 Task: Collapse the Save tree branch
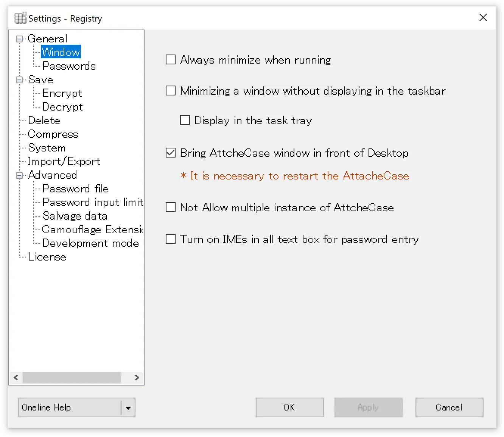pos(19,80)
